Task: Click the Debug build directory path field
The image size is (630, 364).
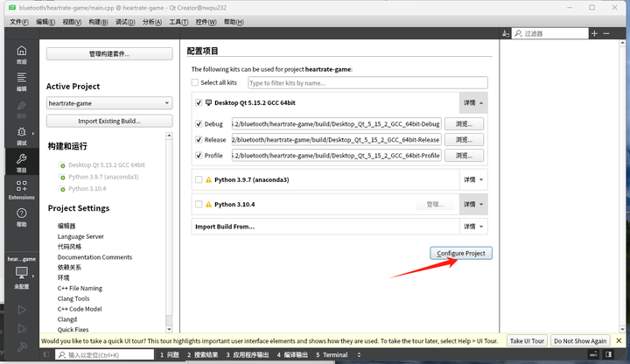Action: tap(336, 123)
